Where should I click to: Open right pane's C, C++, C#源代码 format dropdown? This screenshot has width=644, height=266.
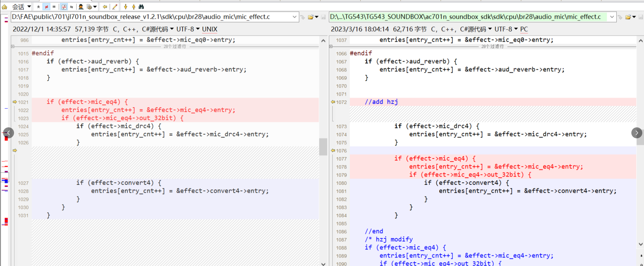pyautogui.click(x=461, y=29)
